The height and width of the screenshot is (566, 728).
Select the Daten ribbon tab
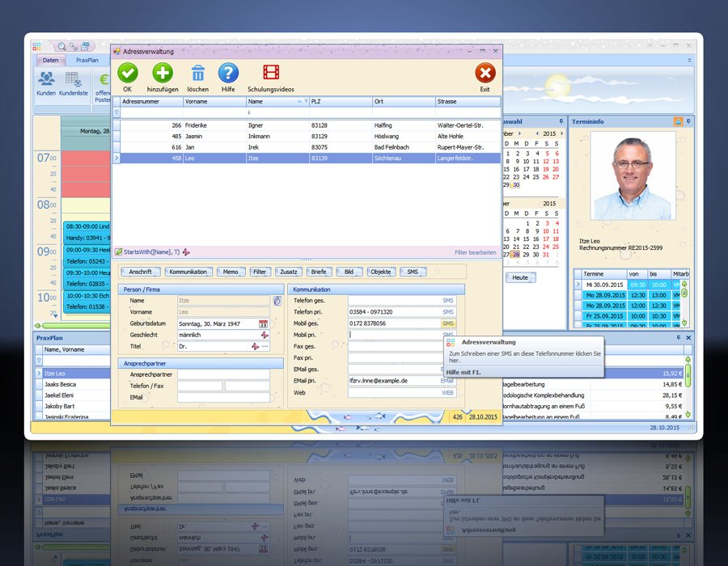pyautogui.click(x=51, y=61)
